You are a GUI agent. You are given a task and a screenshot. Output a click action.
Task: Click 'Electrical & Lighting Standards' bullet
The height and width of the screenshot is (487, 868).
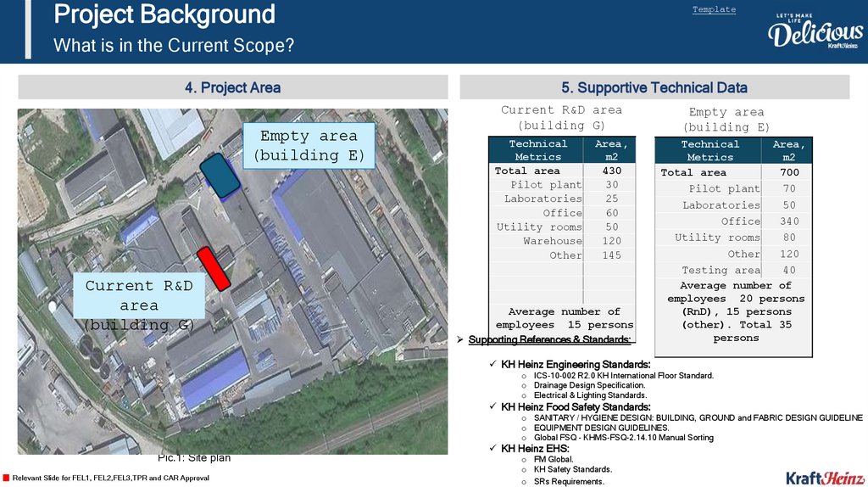(590, 395)
